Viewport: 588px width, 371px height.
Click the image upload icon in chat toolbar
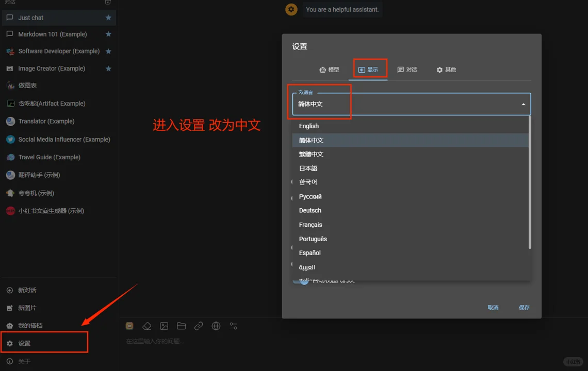tap(164, 326)
